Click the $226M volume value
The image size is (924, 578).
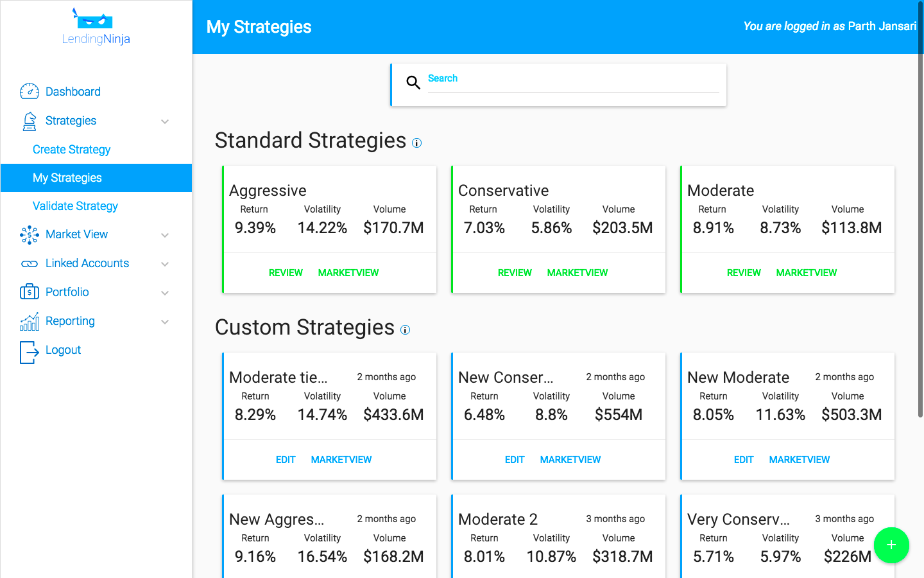click(x=848, y=557)
